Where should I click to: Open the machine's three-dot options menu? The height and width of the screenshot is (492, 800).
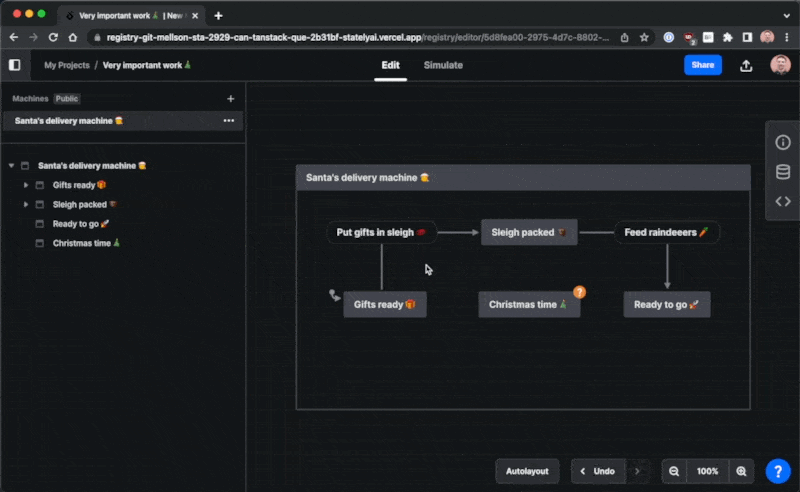pyautogui.click(x=229, y=121)
